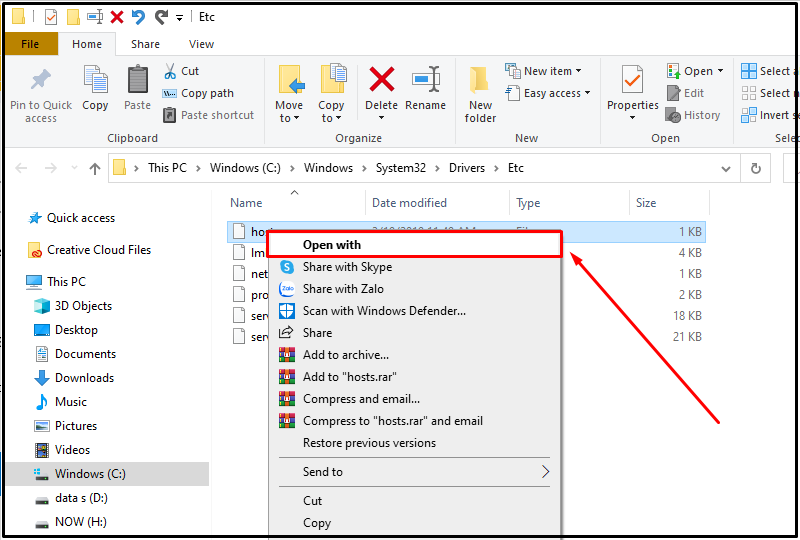
Task: Expand the Easy access dropdown
Action: pos(587,93)
